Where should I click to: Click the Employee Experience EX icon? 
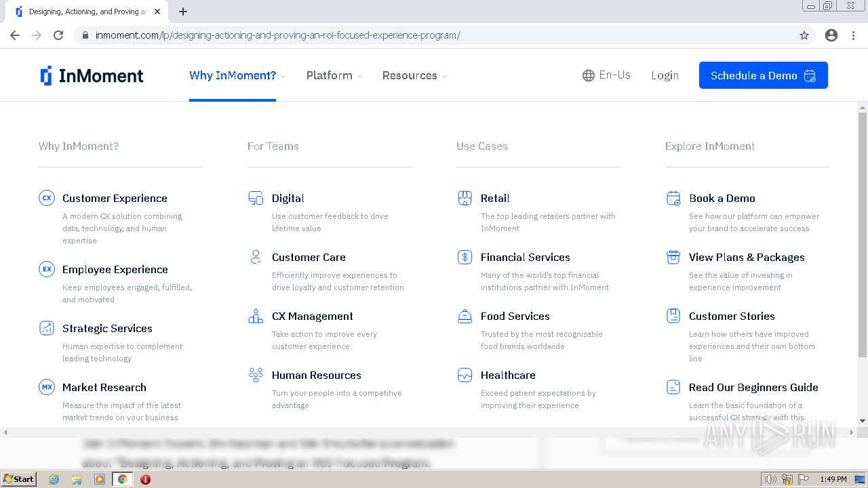click(47, 269)
